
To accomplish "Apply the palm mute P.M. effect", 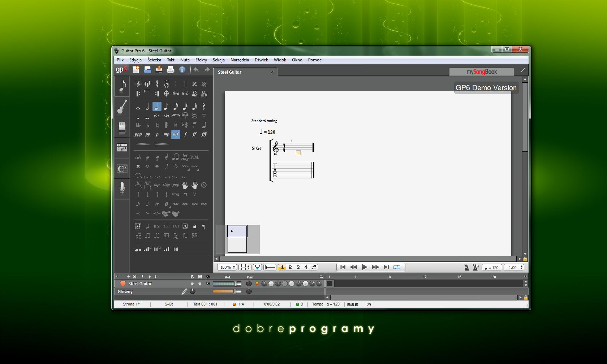I will (195, 157).
